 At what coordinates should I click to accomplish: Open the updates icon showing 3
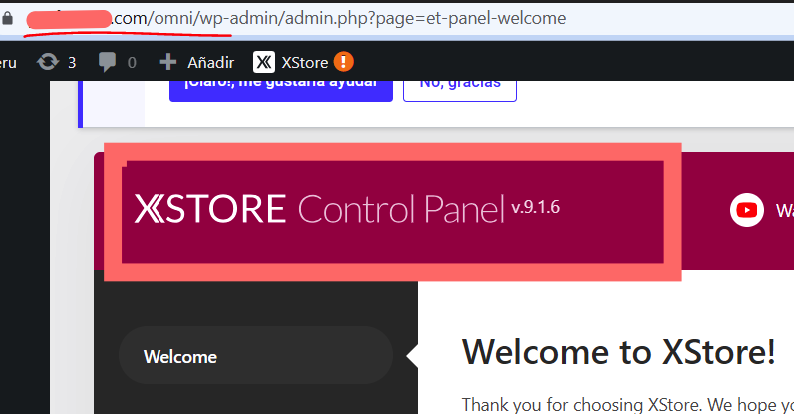[56, 62]
